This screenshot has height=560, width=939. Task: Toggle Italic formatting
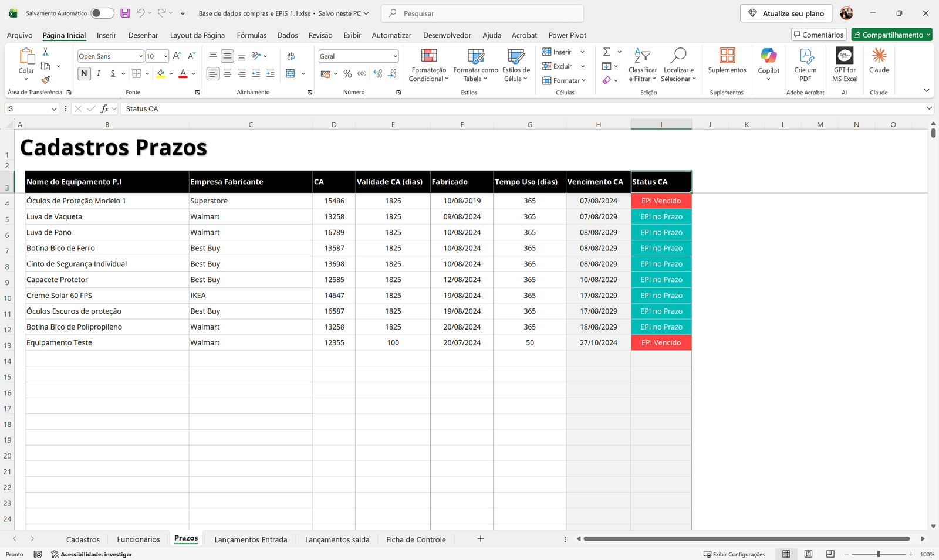click(99, 74)
